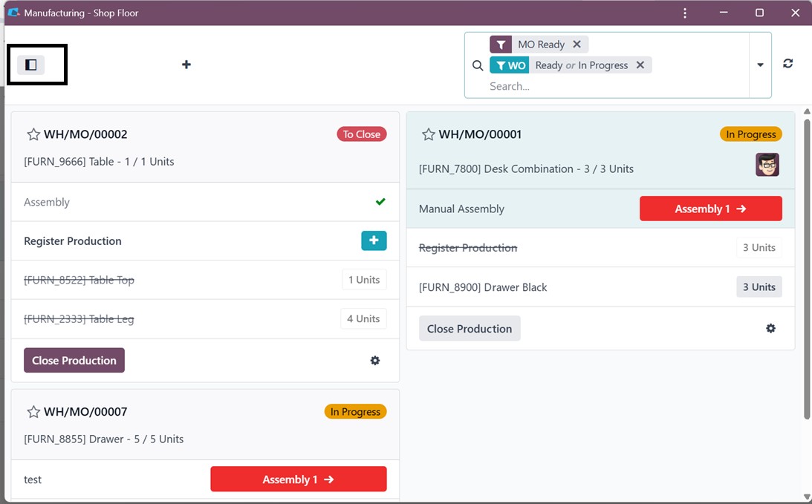Select the [FURN_8900] Drawer Black line
Viewport: 812px width, 504px height.
point(600,287)
